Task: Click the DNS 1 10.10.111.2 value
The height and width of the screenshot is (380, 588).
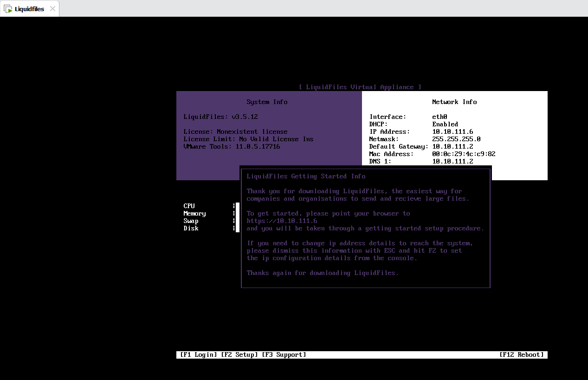Action: point(452,162)
